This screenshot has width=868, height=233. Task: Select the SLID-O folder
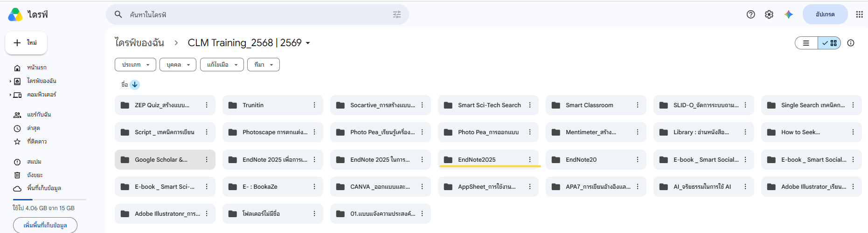(x=704, y=105)
